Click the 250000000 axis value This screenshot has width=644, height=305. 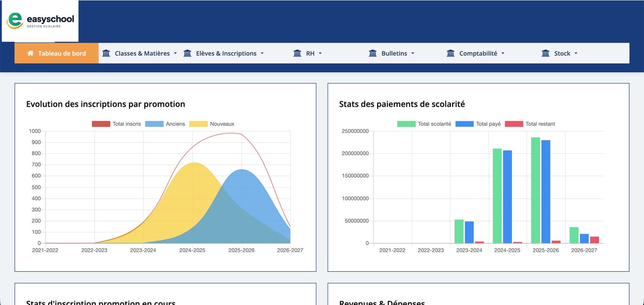coord(355,131)
